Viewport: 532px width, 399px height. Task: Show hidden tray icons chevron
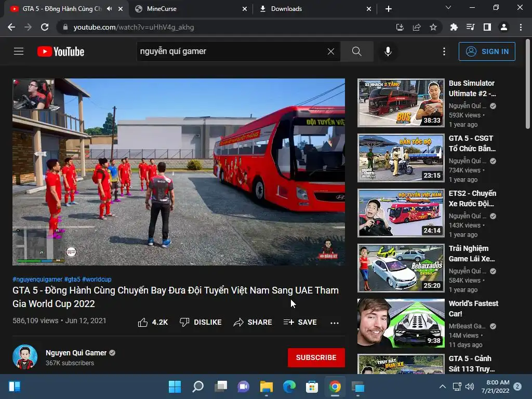pyautogui.click(x=443, y=387)
